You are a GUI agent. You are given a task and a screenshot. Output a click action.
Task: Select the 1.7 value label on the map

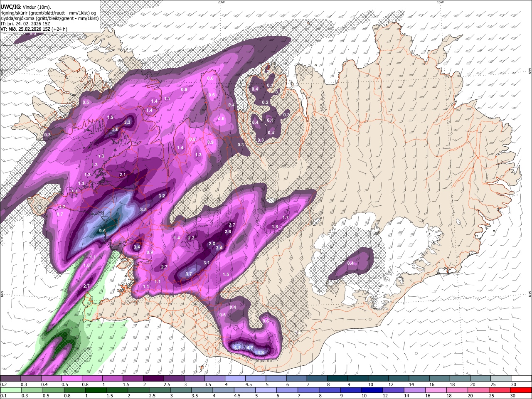click(x=286, y=218)
